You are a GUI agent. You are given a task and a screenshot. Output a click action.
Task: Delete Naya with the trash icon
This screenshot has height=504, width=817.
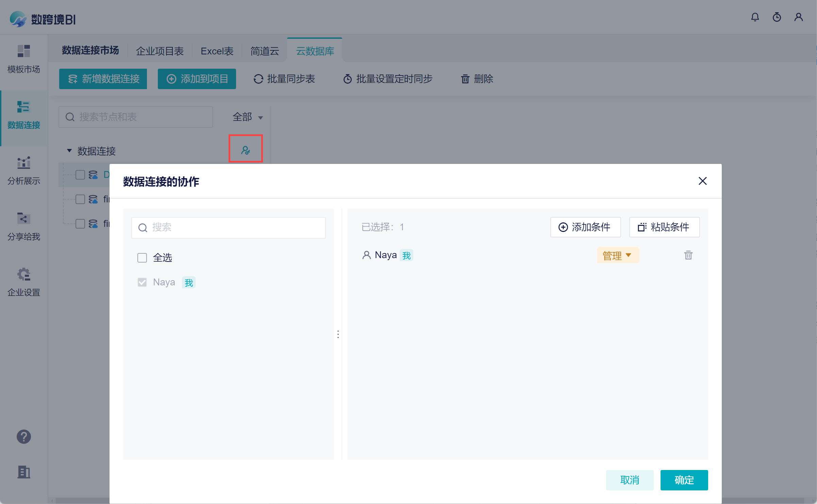688,255
